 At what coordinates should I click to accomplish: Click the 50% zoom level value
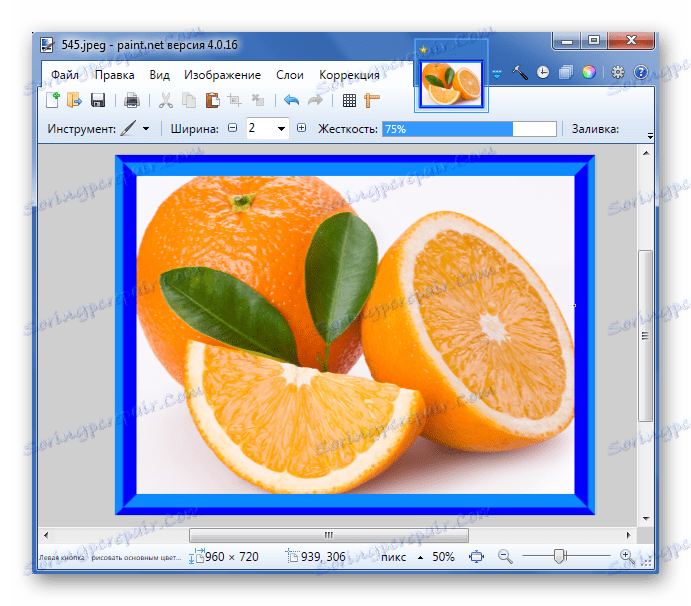pyautogui.click(x=443, y=557)
